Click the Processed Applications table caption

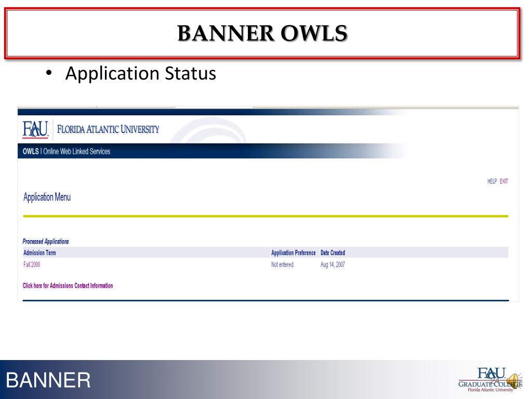(x=46, y=242)
